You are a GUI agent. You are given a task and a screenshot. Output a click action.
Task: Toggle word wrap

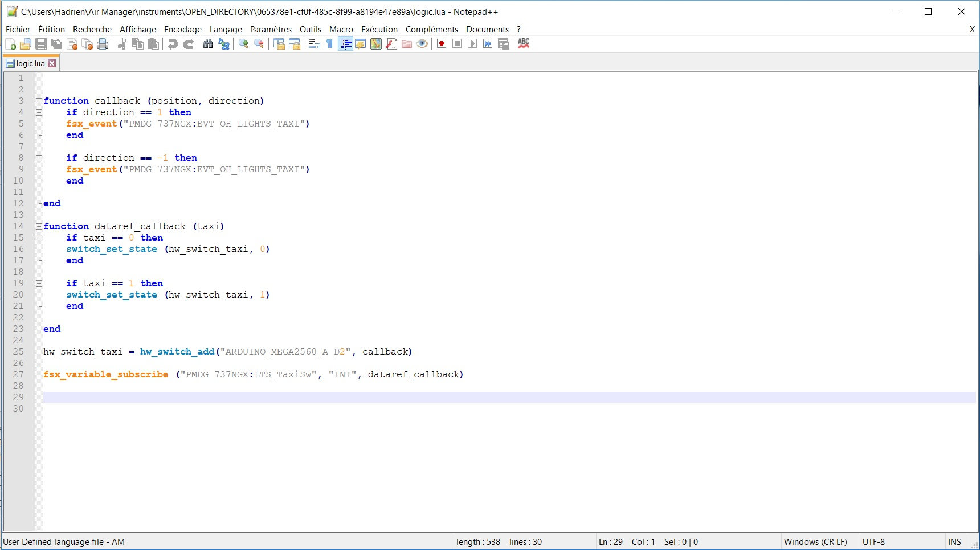click(314, 44)
